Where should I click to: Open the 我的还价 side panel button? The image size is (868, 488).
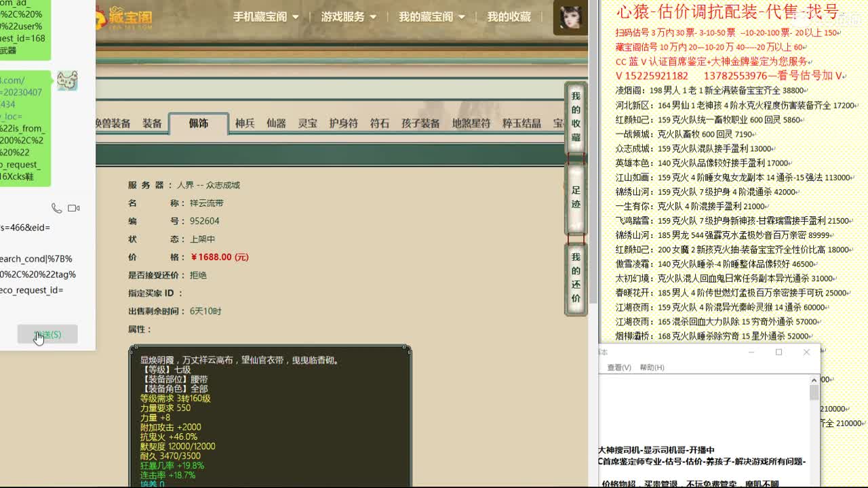(x=576, y=279)
